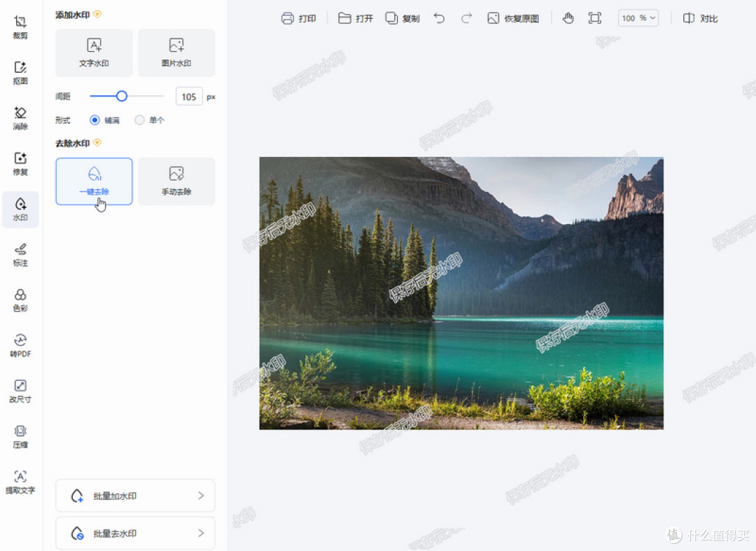Click the 复制 copy toolbar button

tap(402, 18)
